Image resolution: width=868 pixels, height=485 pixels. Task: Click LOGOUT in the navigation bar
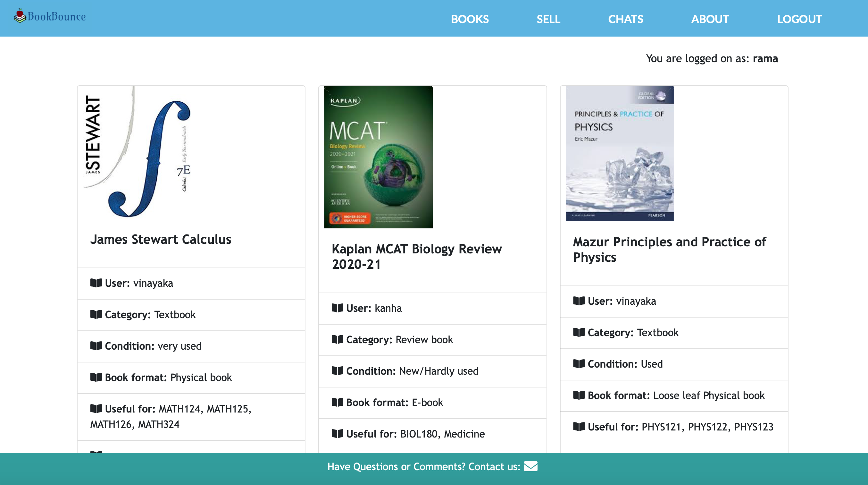[x=799, y=19]
